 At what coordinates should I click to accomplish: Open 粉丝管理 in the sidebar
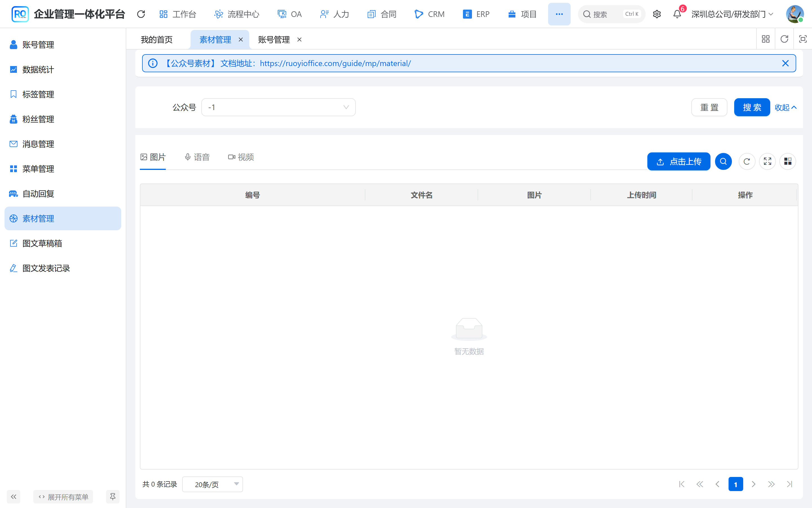pos(63,119)
